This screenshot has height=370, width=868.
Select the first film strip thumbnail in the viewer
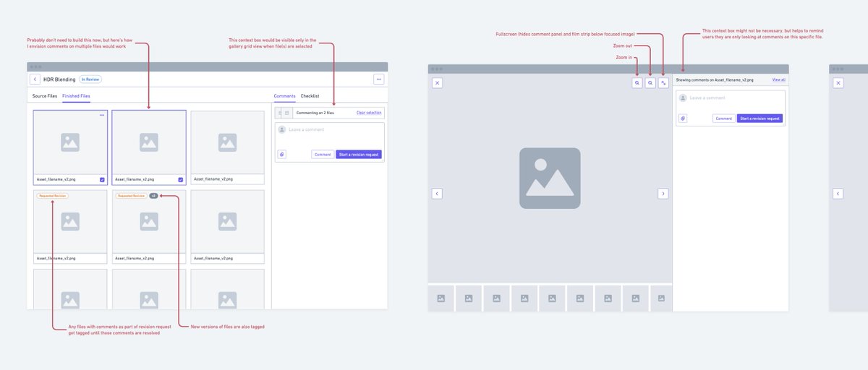click(x=441, y=298)
